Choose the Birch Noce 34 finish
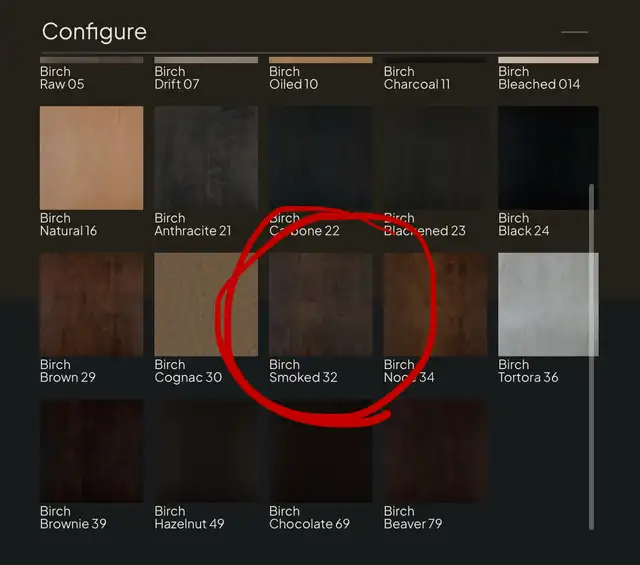This screenshot has width=640, height=565. tap(436, 305)
